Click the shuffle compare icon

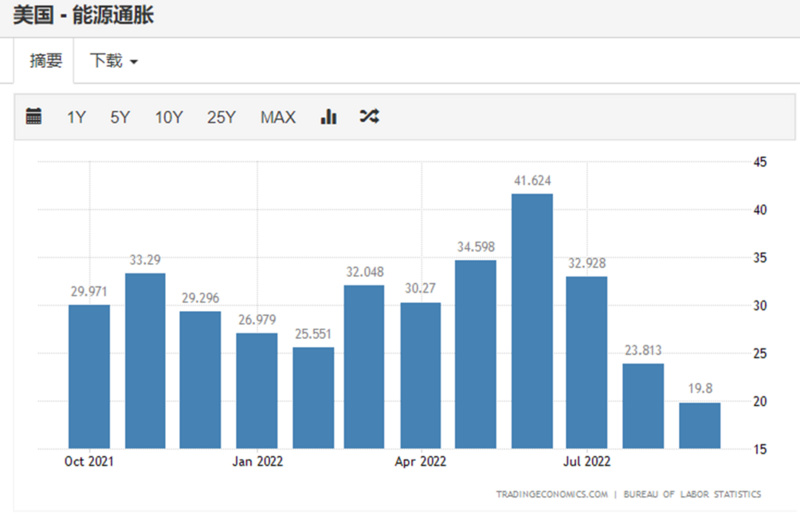pyautogui.click(x=369, y=117)
